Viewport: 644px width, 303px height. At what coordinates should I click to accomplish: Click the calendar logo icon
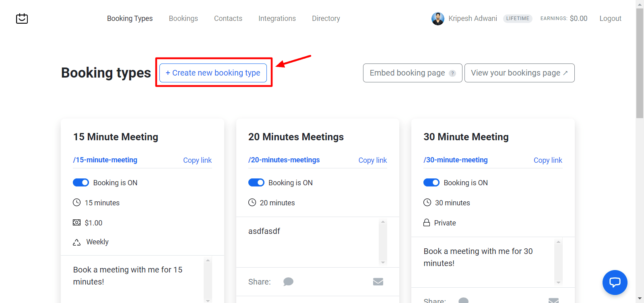[22, 18]
